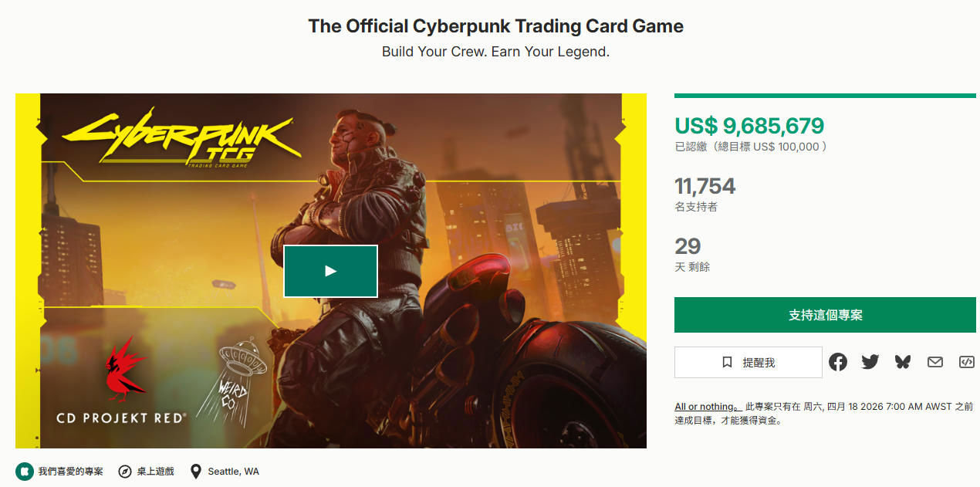
Task: Click the bookmark icon in 提醒我
Action: 727,362
